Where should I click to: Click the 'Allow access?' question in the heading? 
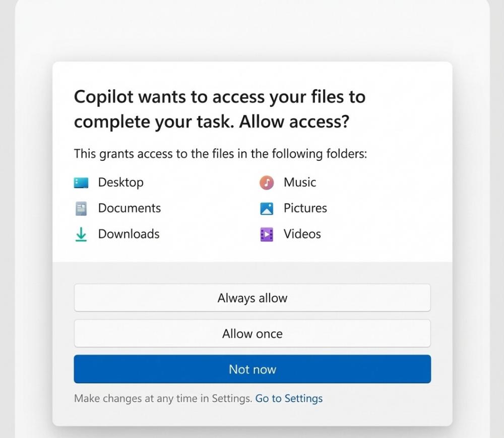(294, 122)
